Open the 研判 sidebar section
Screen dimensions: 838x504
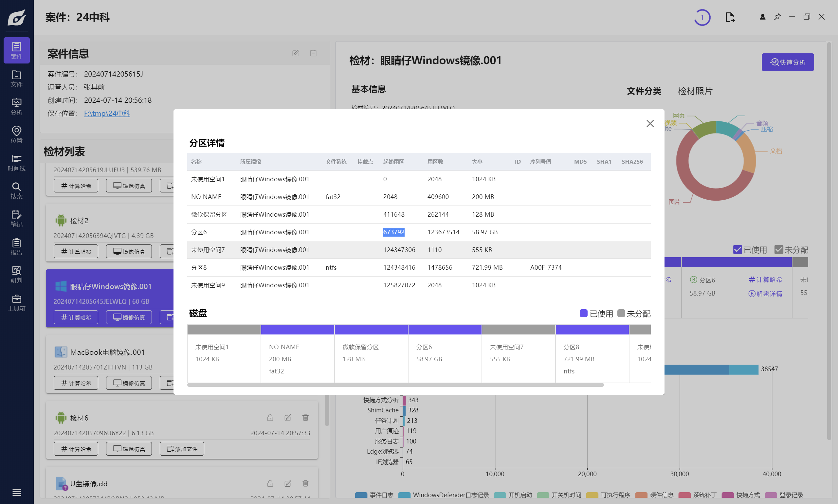pos(17,275)
